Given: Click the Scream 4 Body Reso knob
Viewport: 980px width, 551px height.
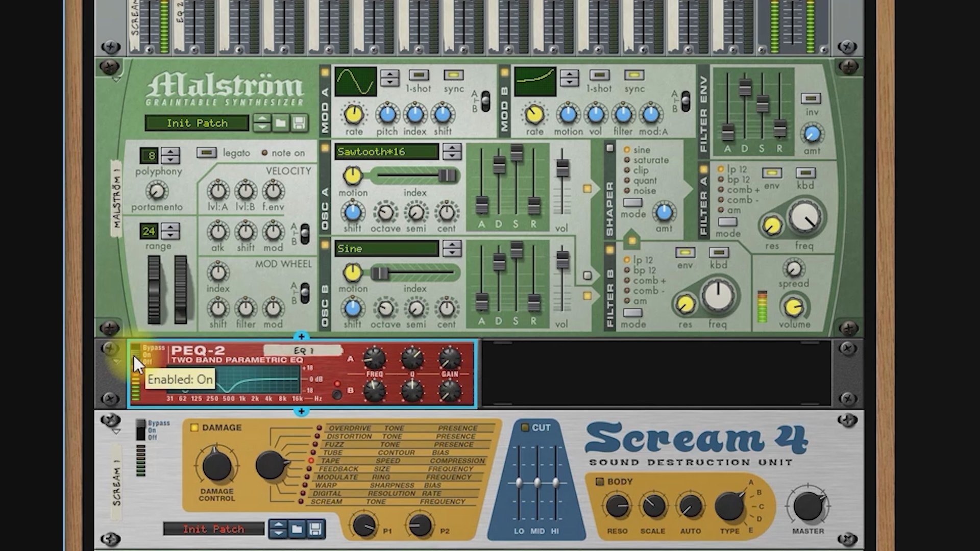Looking at the screenshot, I should (x=617, y=506).
